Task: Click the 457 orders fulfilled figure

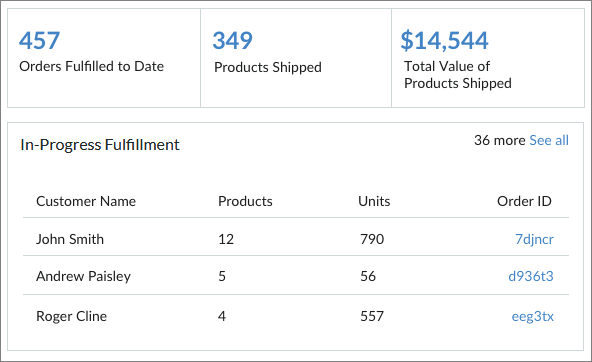Action: (x=39, y=40)
